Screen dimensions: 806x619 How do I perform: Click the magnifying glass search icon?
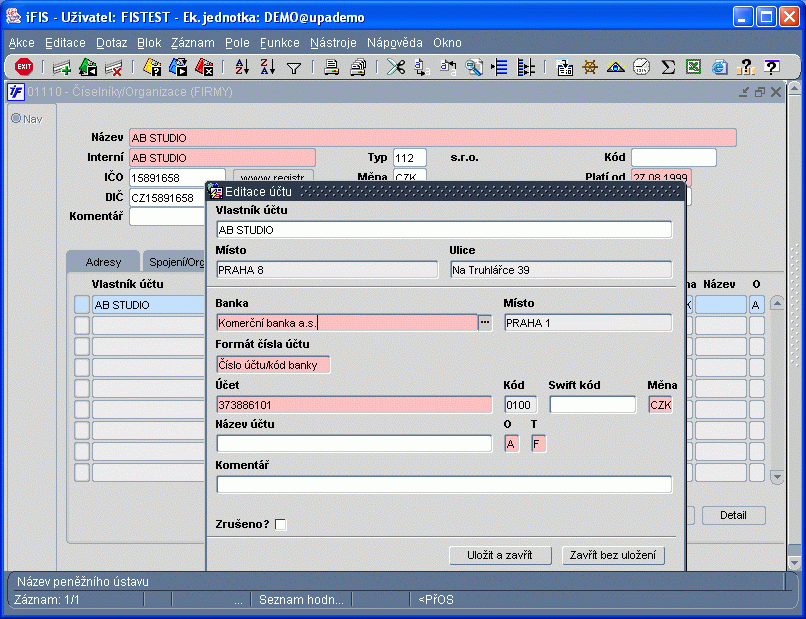[x=473, y=67]
